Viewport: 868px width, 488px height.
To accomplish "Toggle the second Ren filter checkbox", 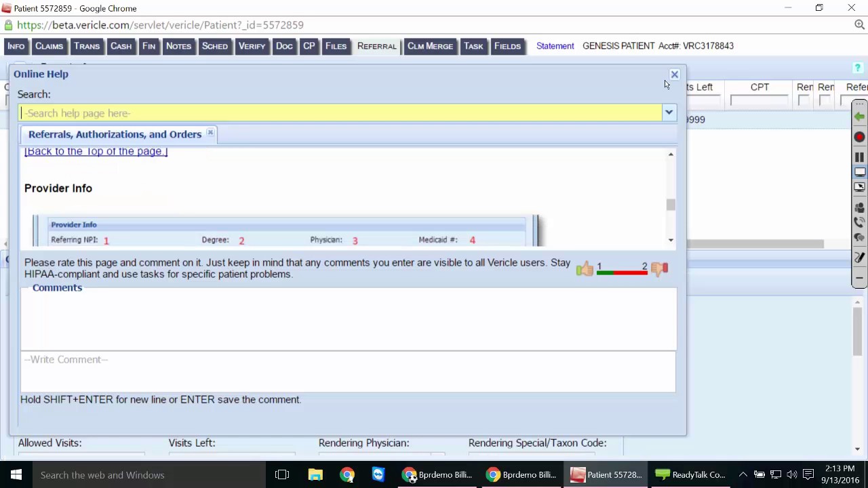I will click(825, 101).
